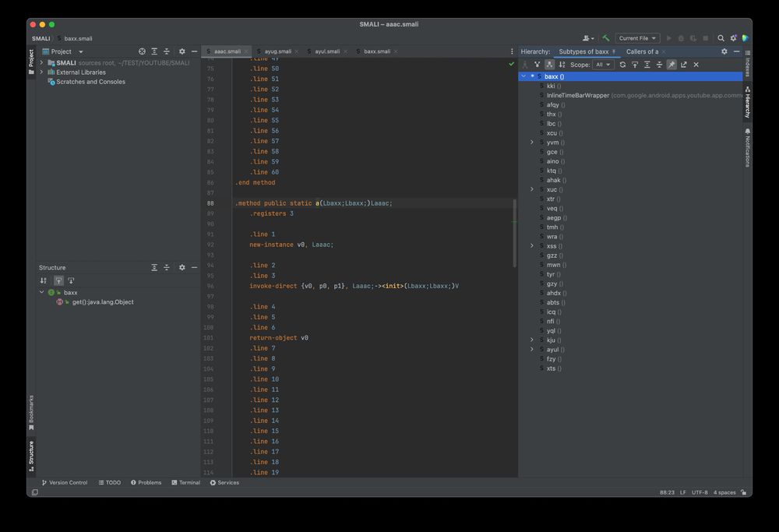779x532 pixels.
Task: Toggle alphabetical sort in Hierarchy
Action: click(562, 65)
